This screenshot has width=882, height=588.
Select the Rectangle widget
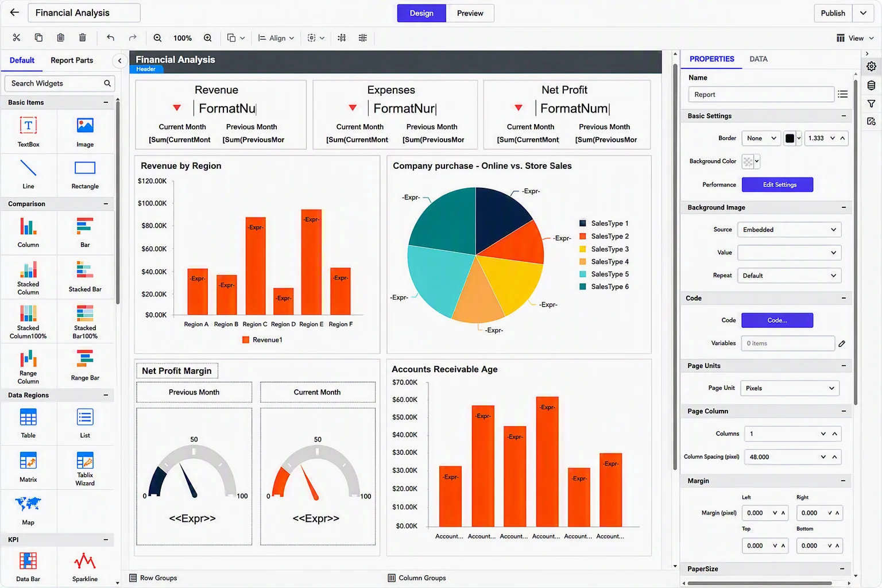(85, 175)
